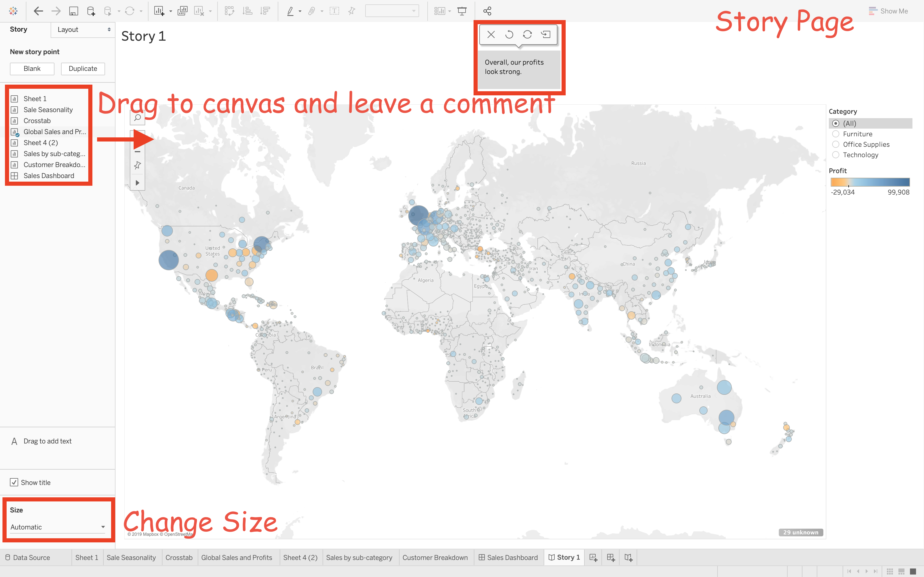Switch to the Sales Dashboard tab
Screen dimensions: 924x577
508,557
